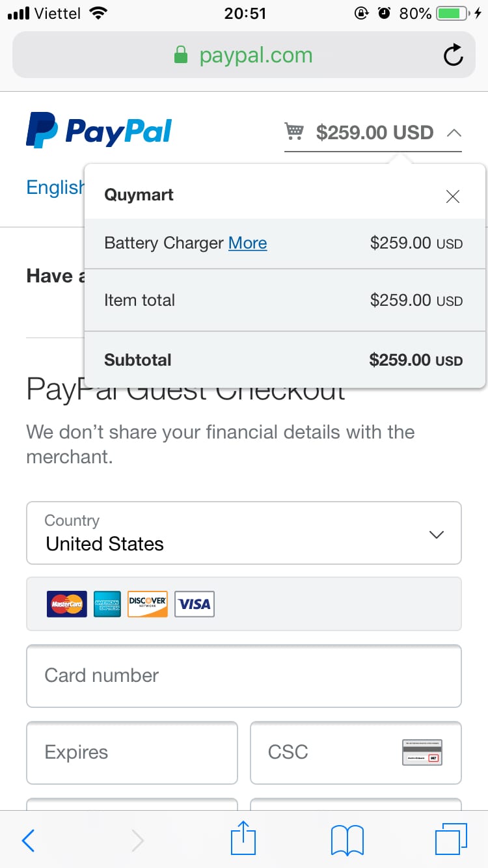
Task: Open the Country dropdown showing United States
Action: [x=244, y=533]
